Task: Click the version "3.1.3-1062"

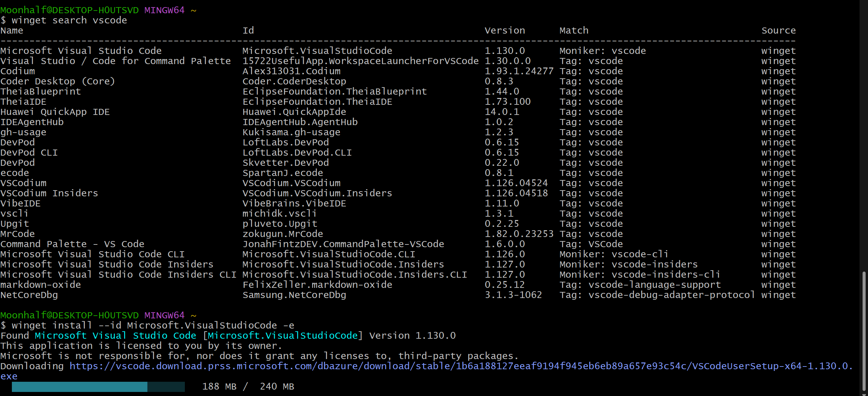Action: (x=514, y=295)
